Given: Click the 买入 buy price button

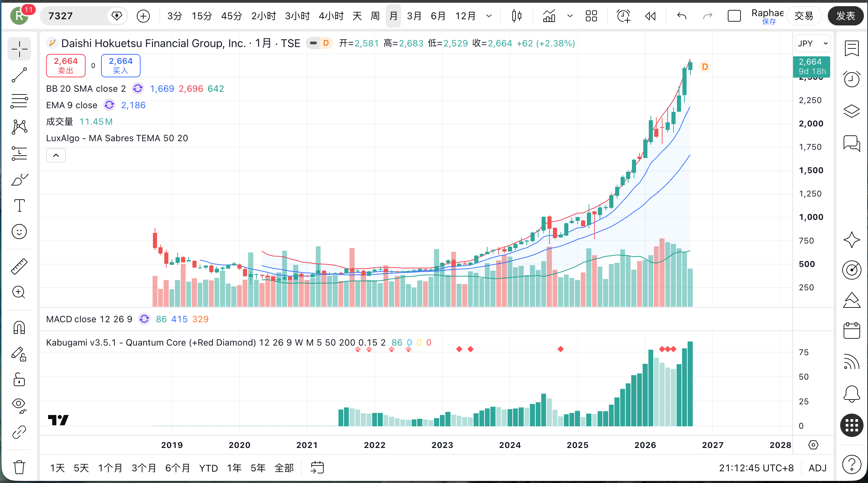Looking at the screenshot, I should 121,65.
